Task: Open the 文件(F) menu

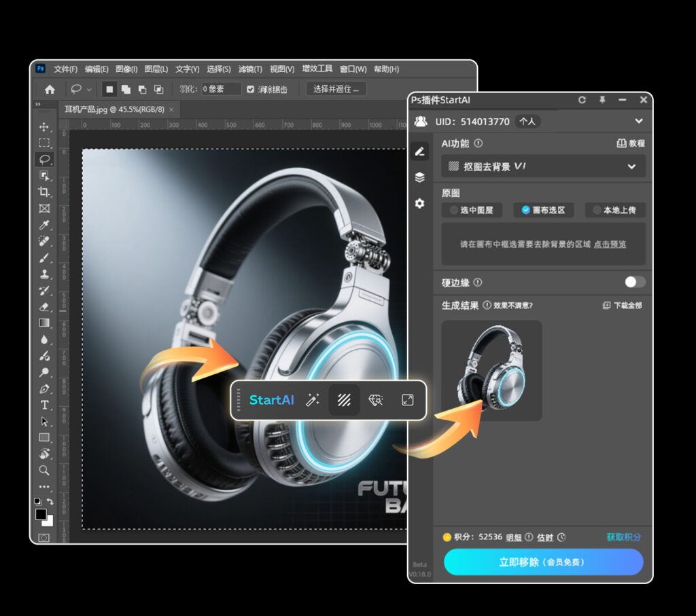Action: (x=66, y=69)
